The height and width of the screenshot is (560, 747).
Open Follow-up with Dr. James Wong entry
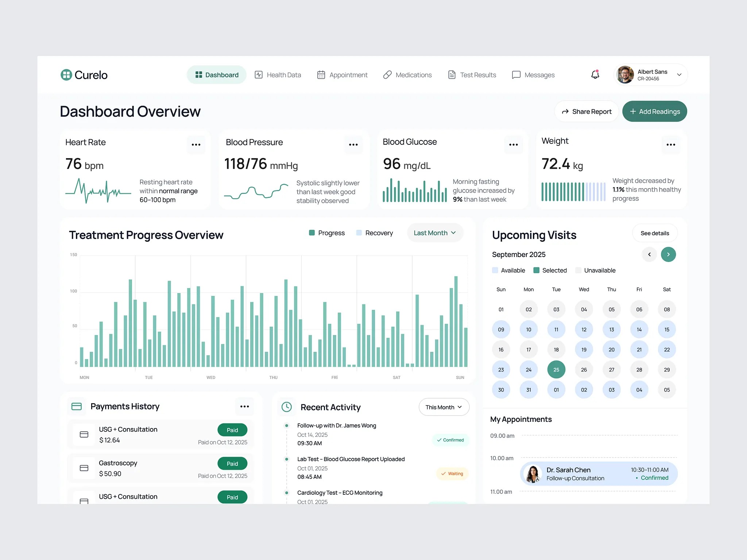336,426
